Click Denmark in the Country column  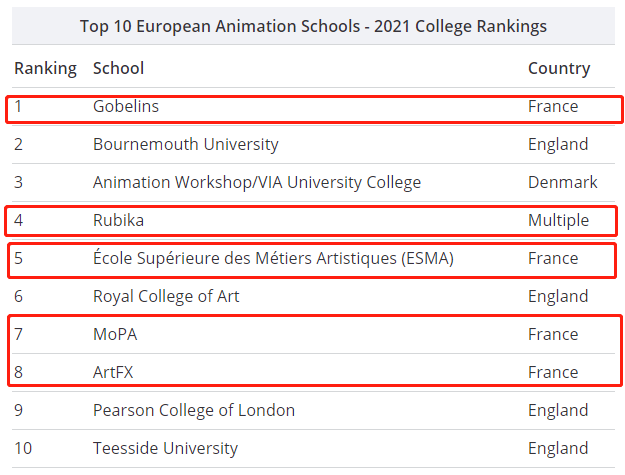563,183
